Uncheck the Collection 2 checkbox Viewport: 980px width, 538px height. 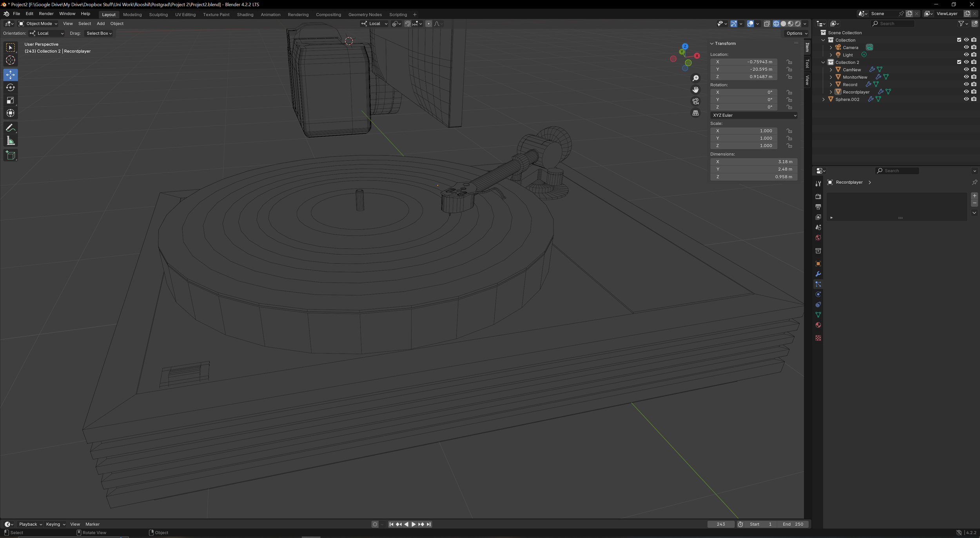958,62
